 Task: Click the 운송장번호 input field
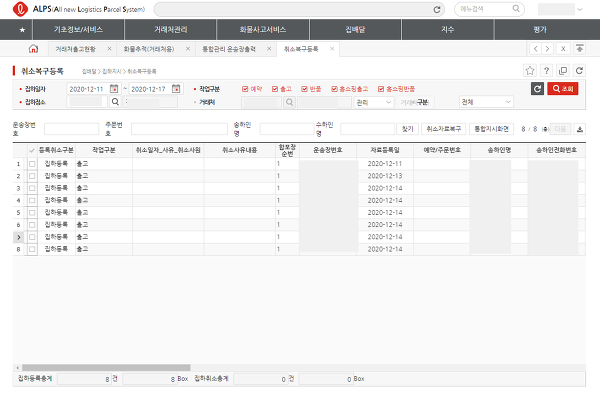pyautogui.click(x=72, y=129)
